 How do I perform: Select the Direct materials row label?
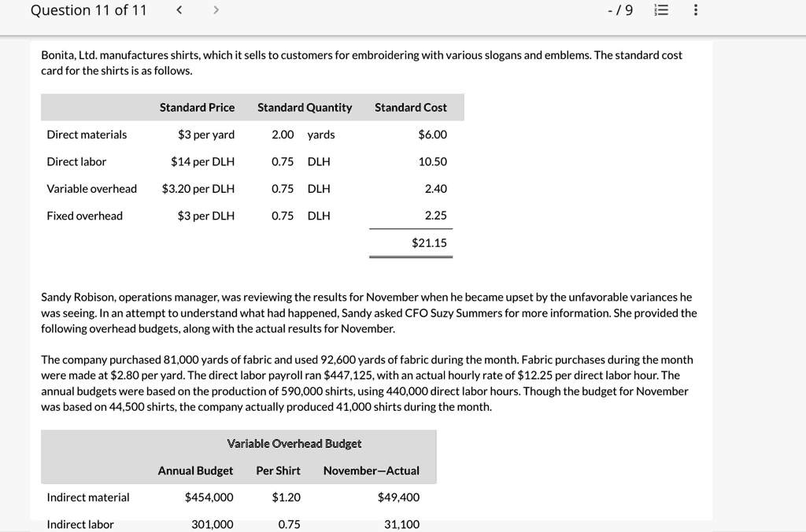coord(87,135)
